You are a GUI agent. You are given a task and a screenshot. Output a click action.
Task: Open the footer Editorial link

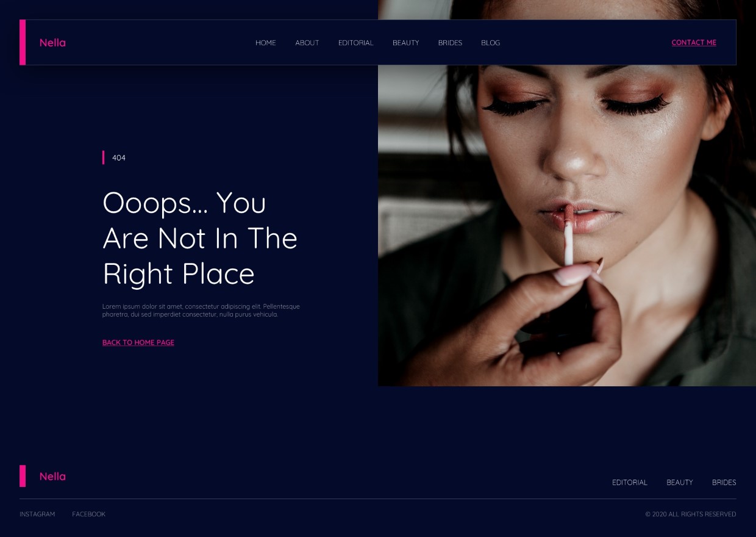tap(630, 483)
